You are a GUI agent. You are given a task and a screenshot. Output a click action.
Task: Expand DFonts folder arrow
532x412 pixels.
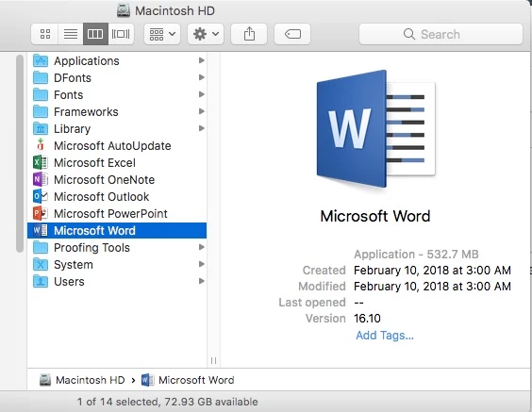click(202, 77)
